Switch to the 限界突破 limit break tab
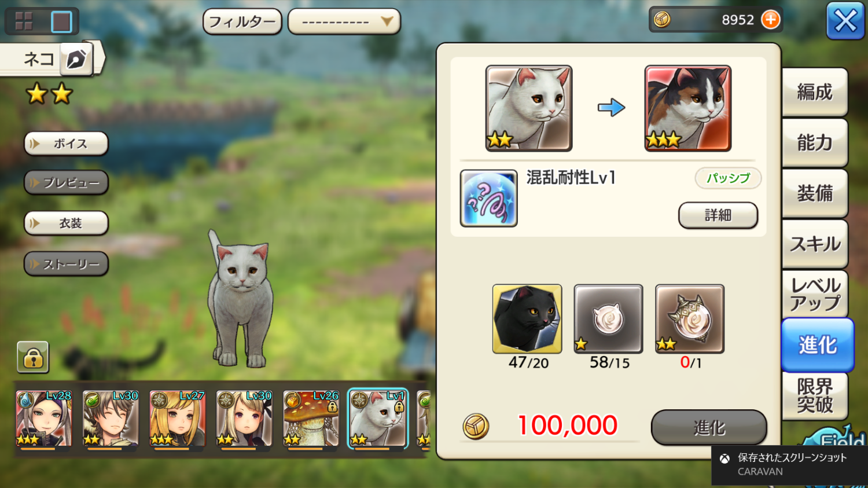Screen dimensions: 868x488 (x=814, y=395)
